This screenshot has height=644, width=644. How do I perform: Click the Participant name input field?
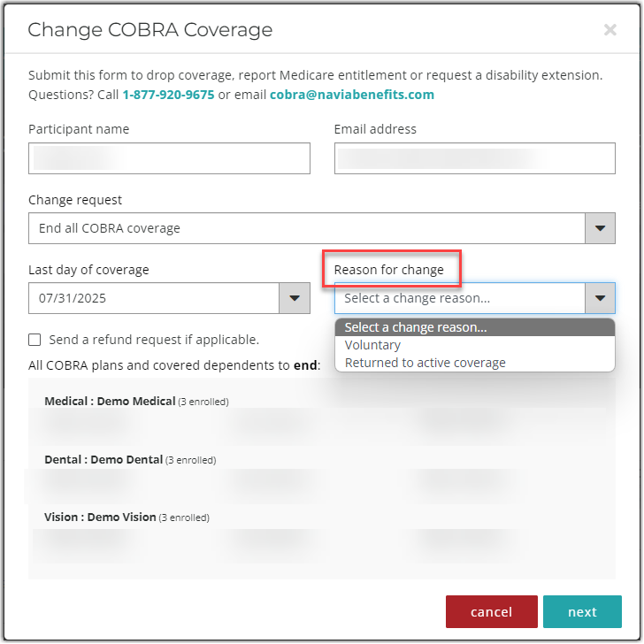[x=169, y=158]
